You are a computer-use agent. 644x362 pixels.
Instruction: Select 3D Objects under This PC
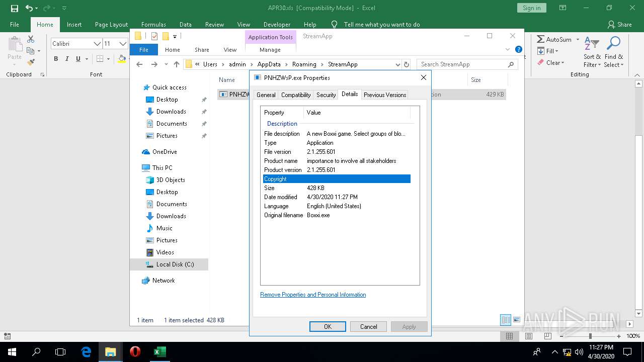click(171, 180)
